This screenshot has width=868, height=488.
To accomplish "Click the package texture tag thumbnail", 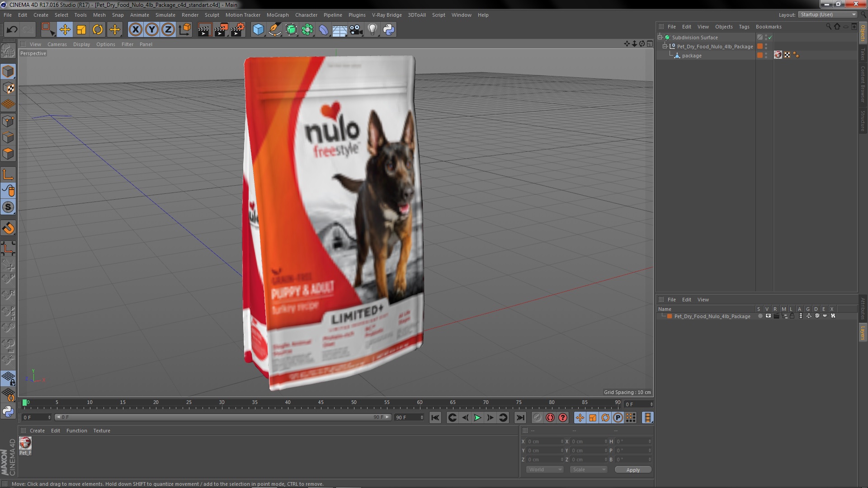I will tap(778, 55).
